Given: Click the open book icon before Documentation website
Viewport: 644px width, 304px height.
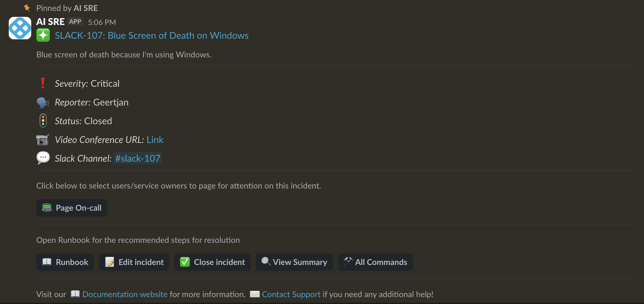Looking at the screenshot, I should [x=75, y=294].
